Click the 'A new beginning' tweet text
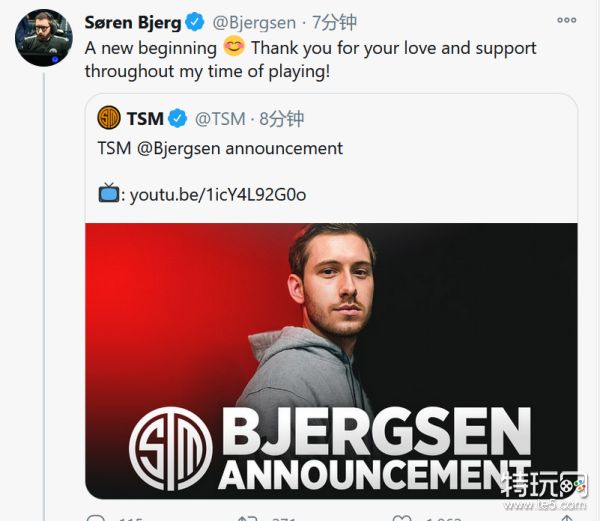The image size is (600, 521). (151, 48)
